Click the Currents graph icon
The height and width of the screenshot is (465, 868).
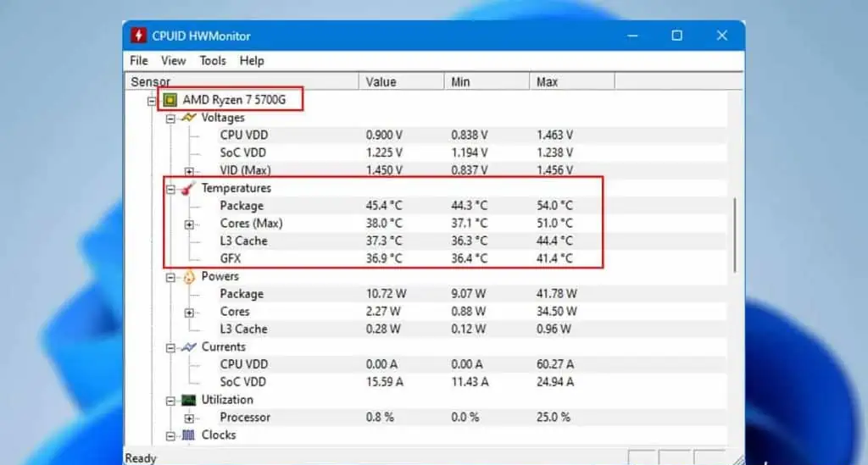point(189,347)
